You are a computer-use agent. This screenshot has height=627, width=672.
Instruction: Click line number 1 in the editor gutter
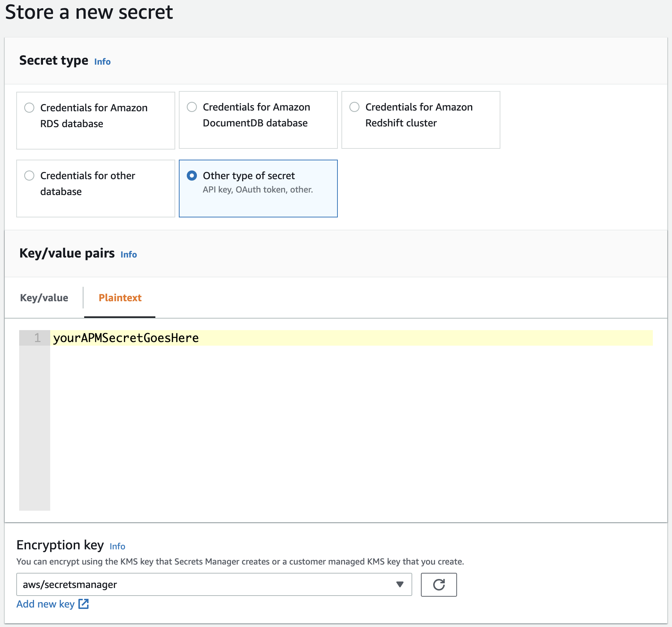36,338
